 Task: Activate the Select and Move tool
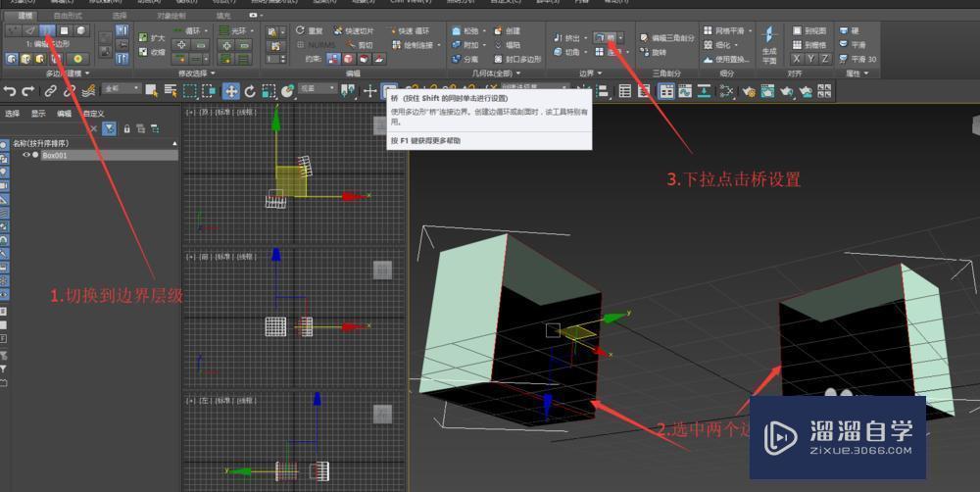(x=231, y=91)
